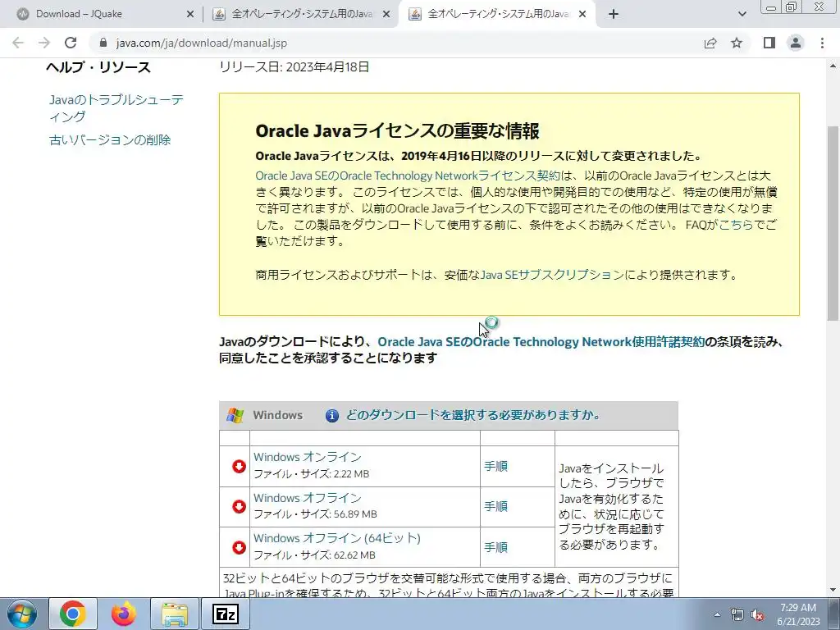The height and width of the screenshot is (630, 840).
Task: Click the browser forward arrow
Action: (44, 43)
